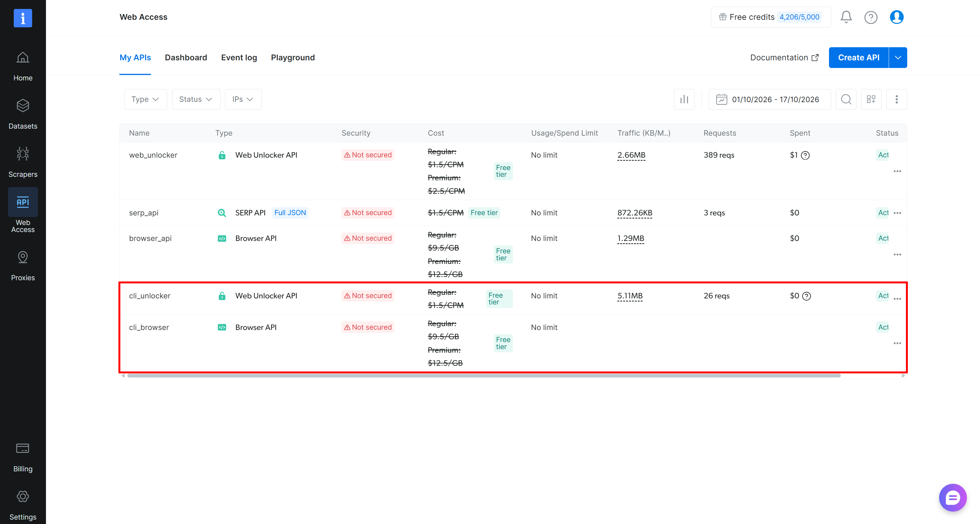Open the vertical three-dot table options
980x524 pixels.
click(897, 99)
